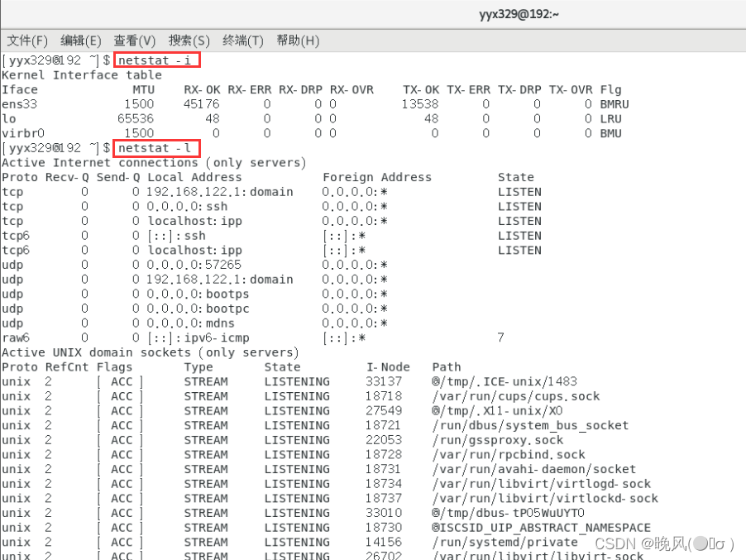This screenshot has height=560, width=746.
Task: Click the yyx329@192:~ window title
Action: [x=519, y=14]
